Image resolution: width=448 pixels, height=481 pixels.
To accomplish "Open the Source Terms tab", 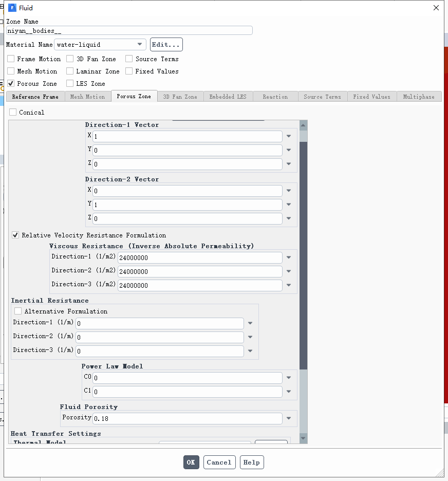I will click(323, 97).
